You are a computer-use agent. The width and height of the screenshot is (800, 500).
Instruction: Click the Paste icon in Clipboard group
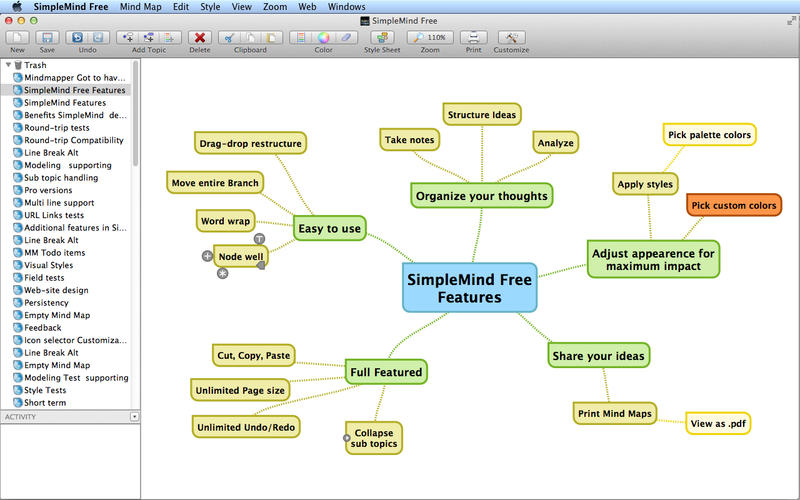(x=271, y=38)
